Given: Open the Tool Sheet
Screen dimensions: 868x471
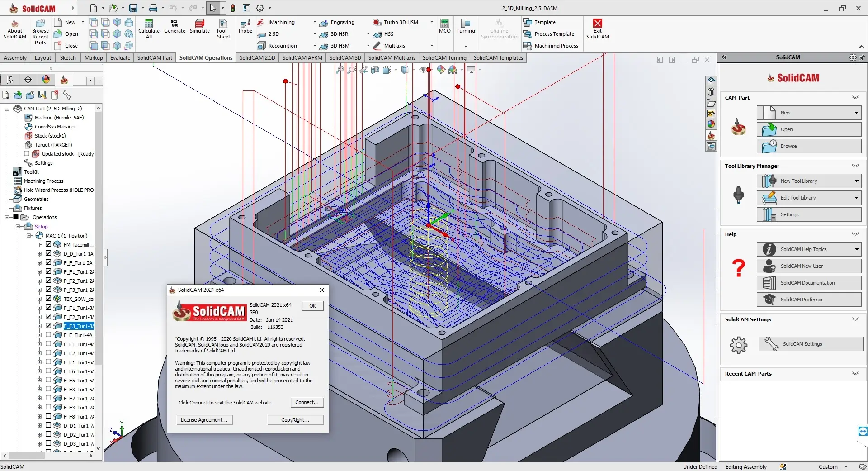Looking at the screenshot, I should (x=223, y=29).
